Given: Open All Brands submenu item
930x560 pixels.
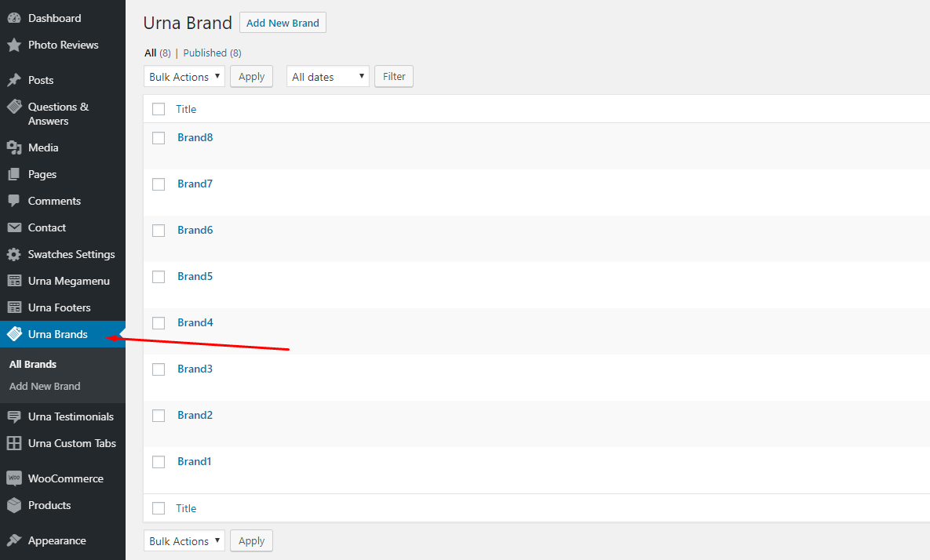Looking at the screenshot, I should (x=33, y=365).
